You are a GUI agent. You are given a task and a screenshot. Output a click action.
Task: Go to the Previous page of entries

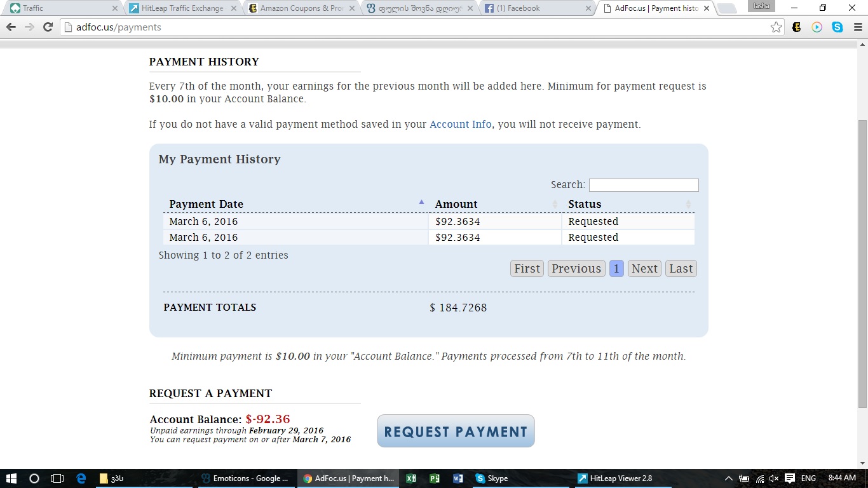(576, 269)
